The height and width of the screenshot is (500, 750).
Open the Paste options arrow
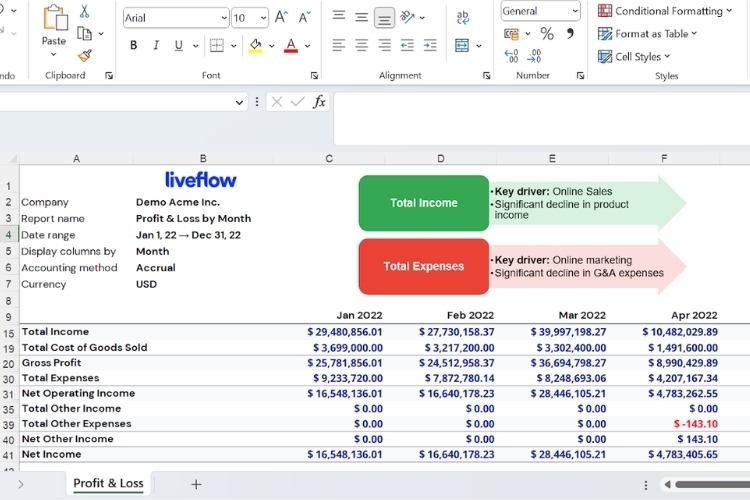(x=54, y=54)
